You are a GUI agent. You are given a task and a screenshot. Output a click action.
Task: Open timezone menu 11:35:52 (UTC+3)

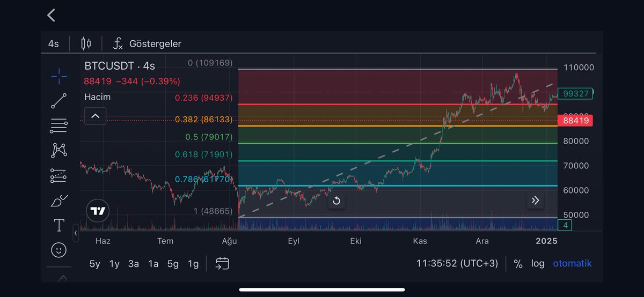pyautogui.click(x=457, y=264)
